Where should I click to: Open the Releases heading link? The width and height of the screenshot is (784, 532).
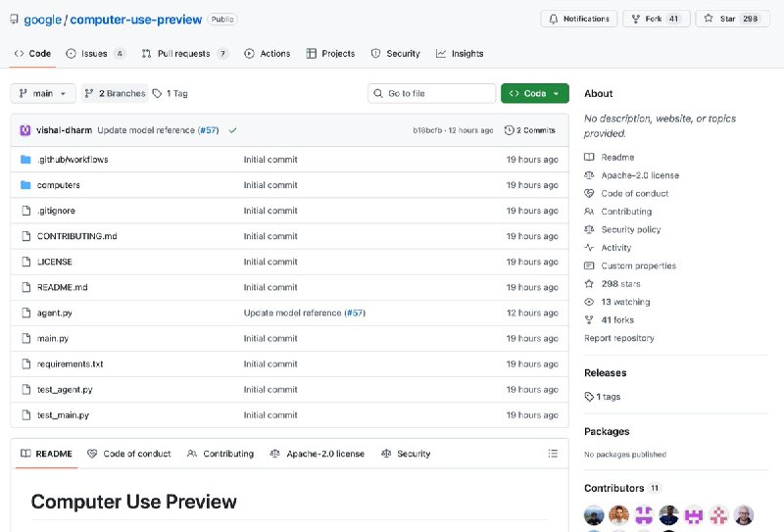pyautogui.click(x=605, y=373)
